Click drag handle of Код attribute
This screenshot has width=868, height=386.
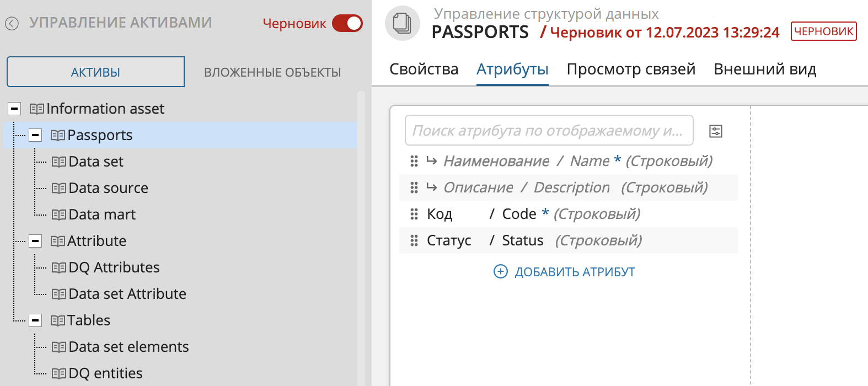pos(414,214)
